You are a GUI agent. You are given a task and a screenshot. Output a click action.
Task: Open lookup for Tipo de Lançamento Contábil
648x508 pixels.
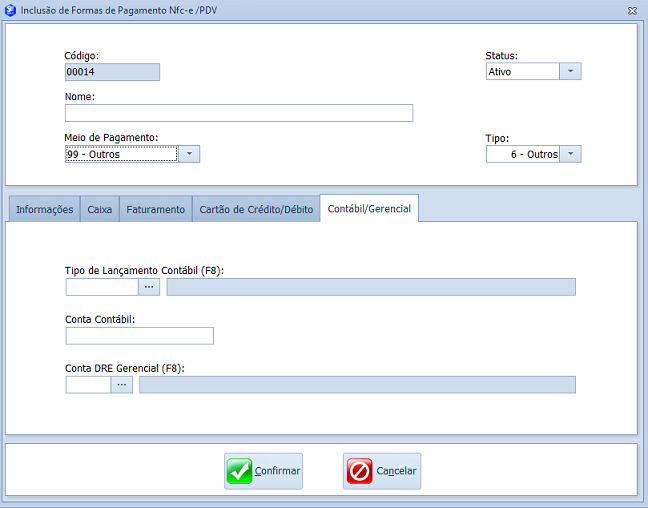pyautogui.click(x=149, y=287)
